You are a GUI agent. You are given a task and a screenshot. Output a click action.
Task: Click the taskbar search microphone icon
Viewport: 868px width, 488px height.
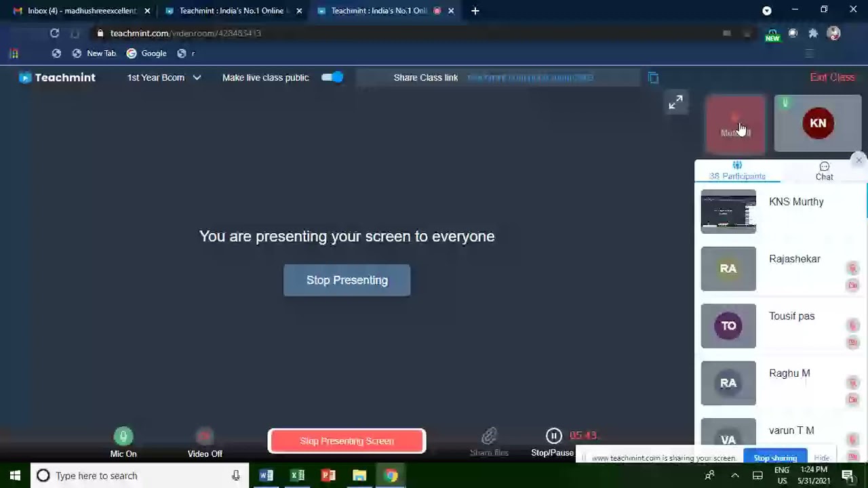235,476
